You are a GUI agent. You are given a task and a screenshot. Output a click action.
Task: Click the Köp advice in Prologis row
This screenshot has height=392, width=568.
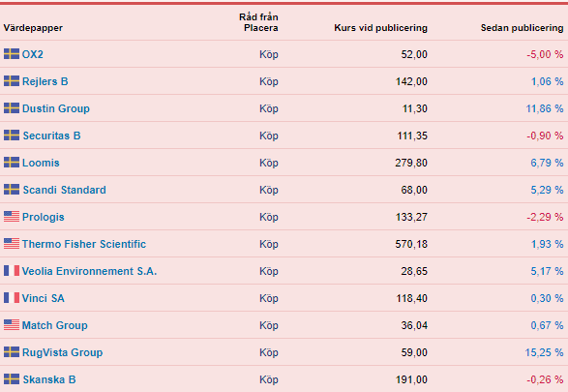coord(269,218)
